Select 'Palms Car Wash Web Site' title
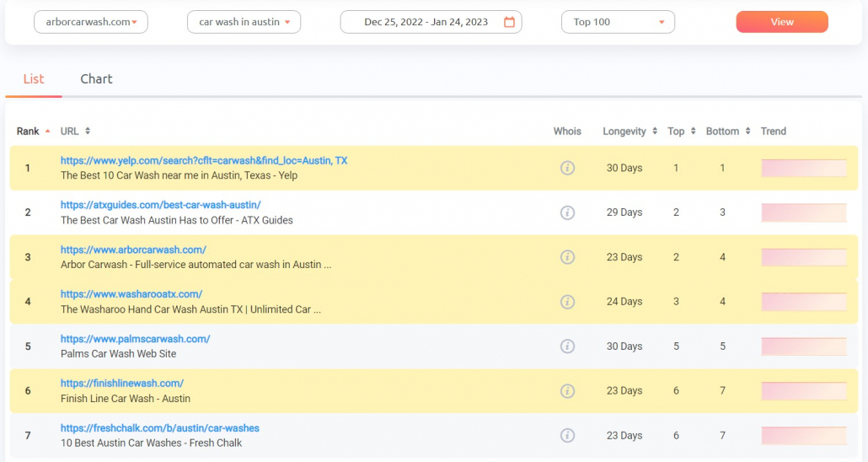868x462 pixels. (119, 354)
